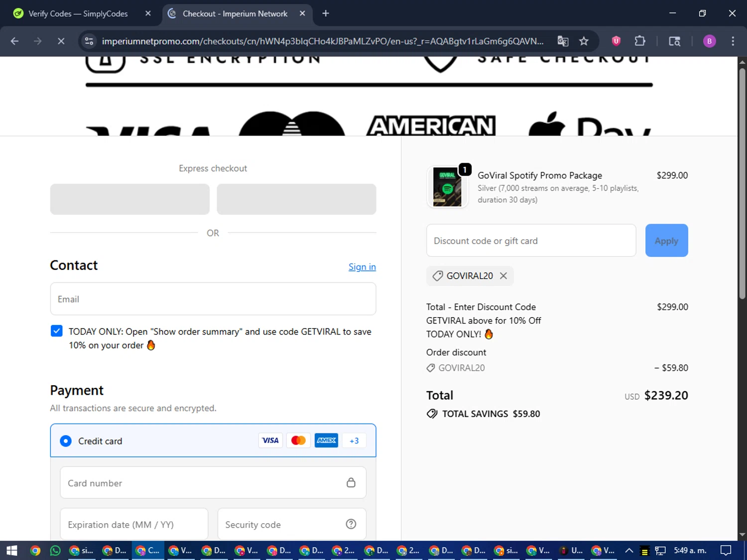Viewport: 747px width, 560px height.
Task: Select the Credit card radio button
Action: click(x=66, y=441)
